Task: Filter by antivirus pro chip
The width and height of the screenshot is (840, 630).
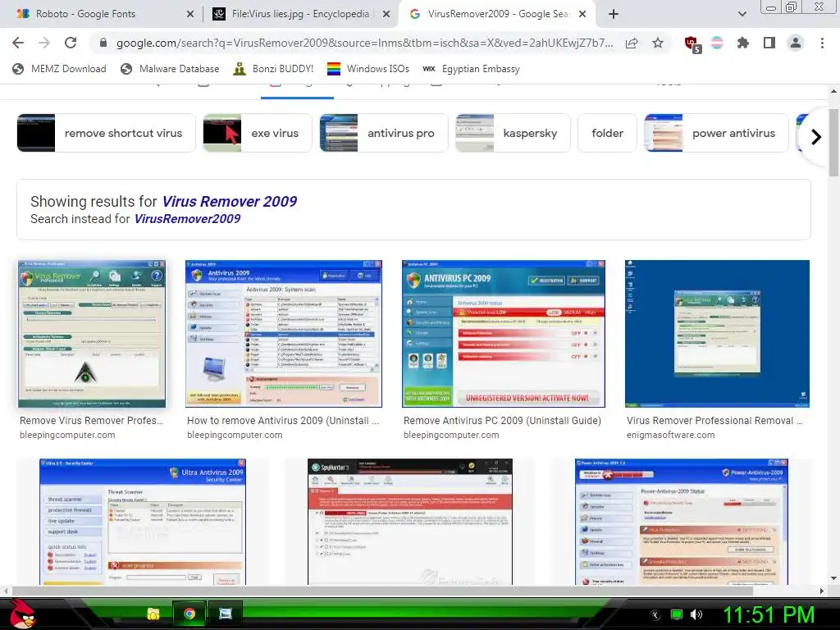Action: 384,133
